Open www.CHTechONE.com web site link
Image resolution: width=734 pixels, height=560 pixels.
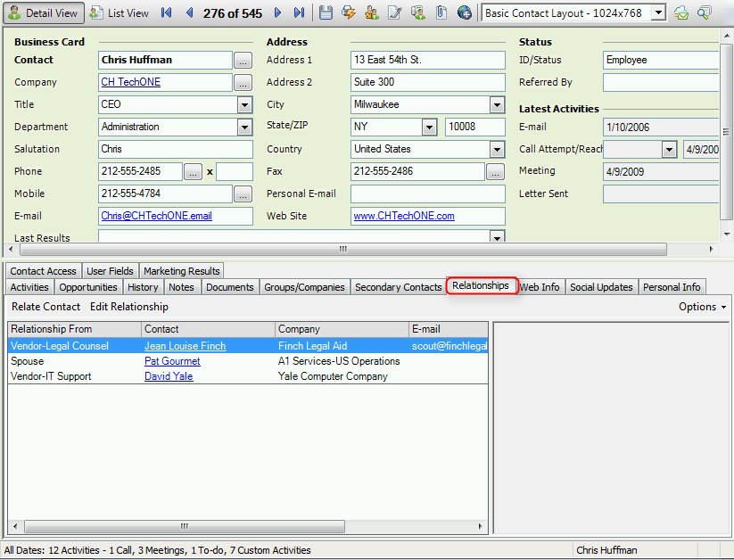tap(404, 216)
